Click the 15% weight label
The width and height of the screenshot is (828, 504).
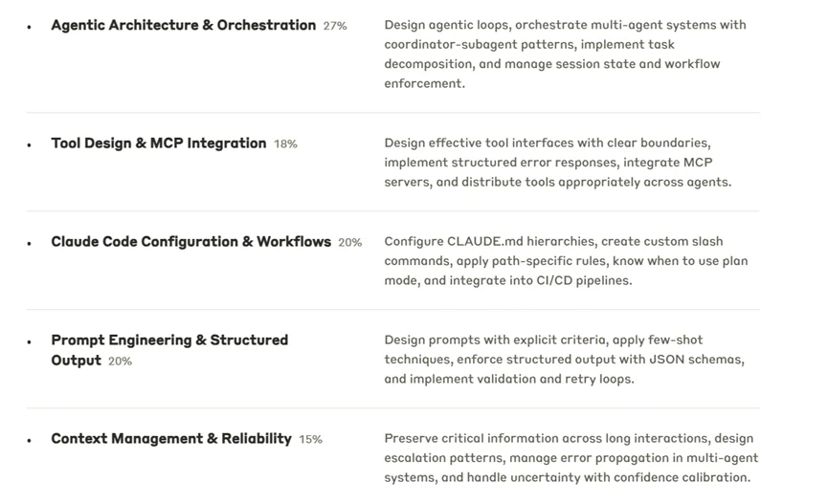point(310,440)
